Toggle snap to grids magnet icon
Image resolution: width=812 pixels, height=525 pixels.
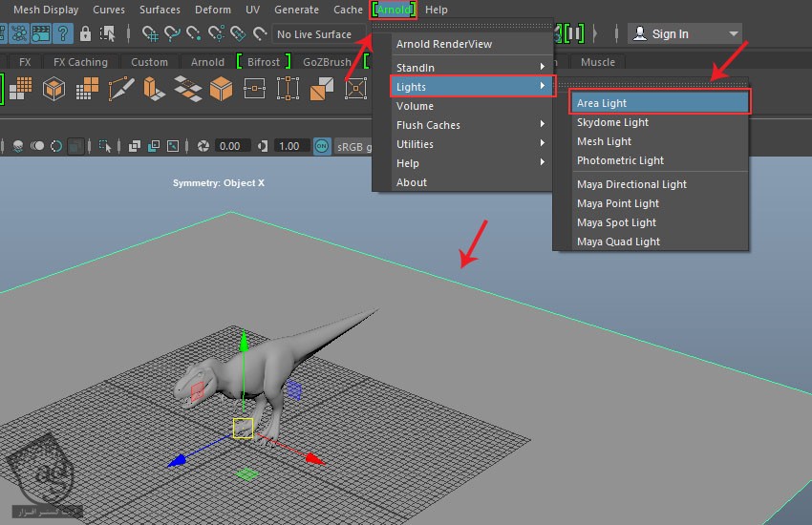[x=150, y=34]
